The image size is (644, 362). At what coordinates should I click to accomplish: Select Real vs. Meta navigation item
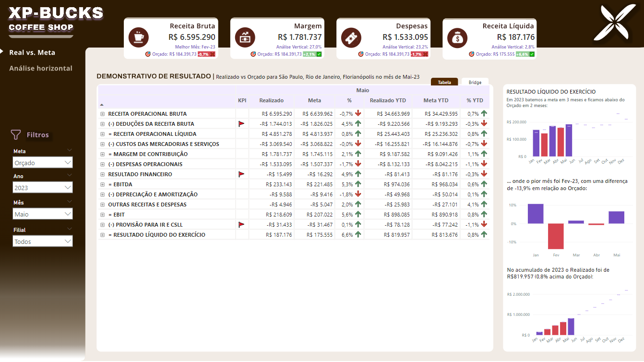32,52
